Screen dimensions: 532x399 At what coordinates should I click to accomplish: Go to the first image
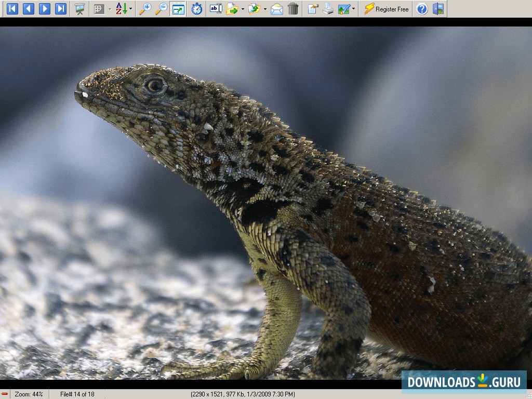click(x=12, y=8)
